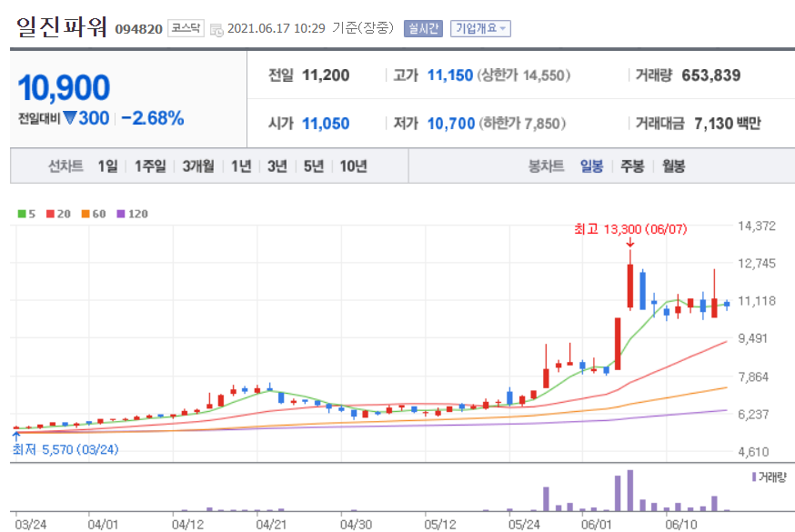Click the 전일 price value 11,200

click(326, 75)
